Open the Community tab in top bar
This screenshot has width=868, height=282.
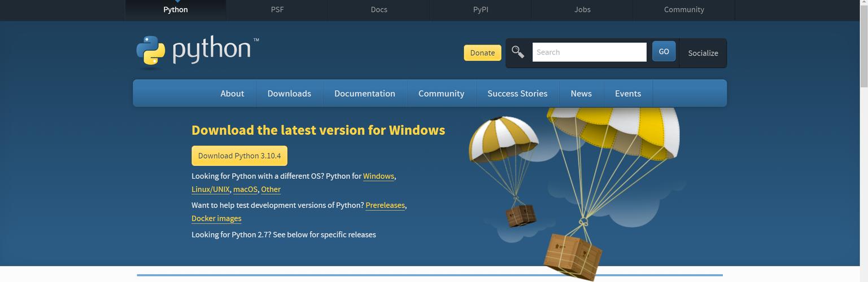684,10
